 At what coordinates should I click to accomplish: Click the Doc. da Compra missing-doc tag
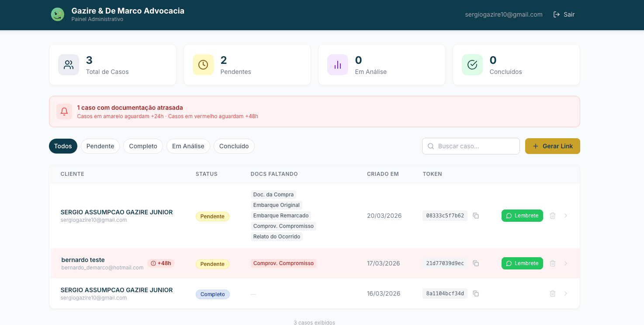coord(274,195)
